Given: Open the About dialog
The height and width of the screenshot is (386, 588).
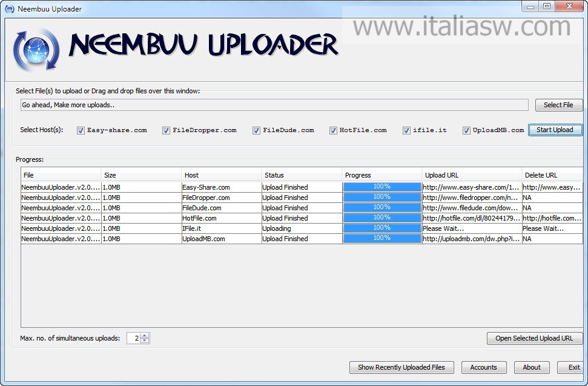Looking at the screenshot, I should [x=532, y=367].
